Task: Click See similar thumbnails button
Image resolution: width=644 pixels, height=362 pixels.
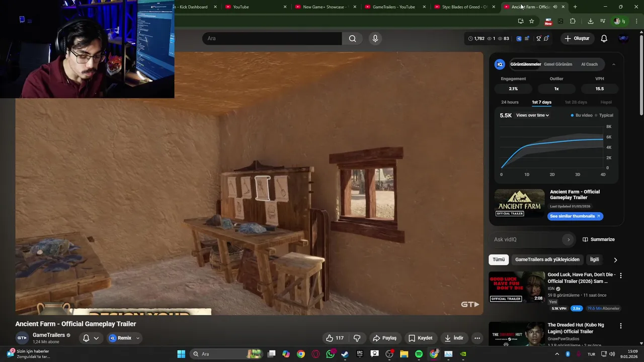Action: coord(575,216)
